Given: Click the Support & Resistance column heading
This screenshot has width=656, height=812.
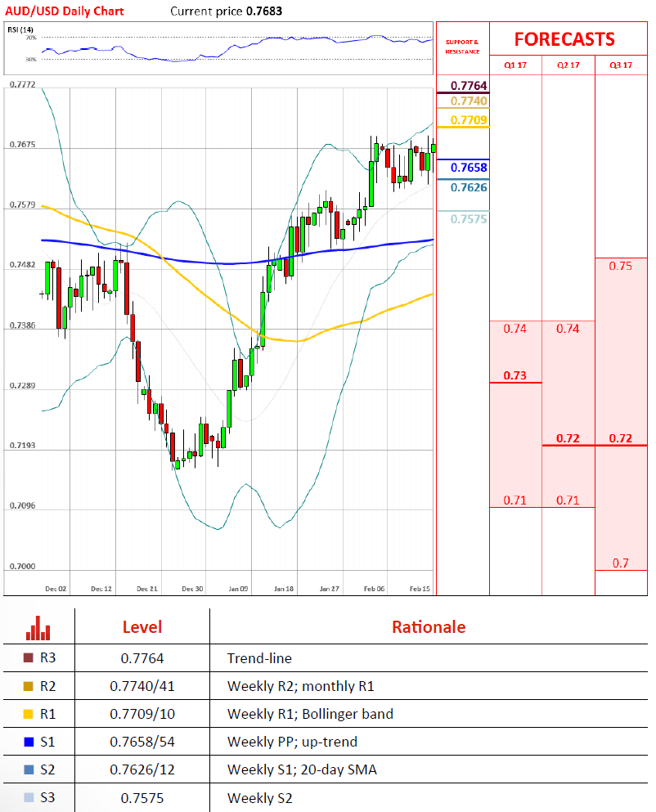Looking at the screenshot, I should tap(463, 47).
